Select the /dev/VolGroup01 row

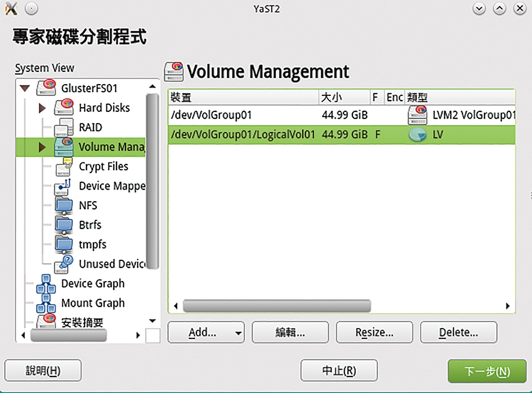342,115
